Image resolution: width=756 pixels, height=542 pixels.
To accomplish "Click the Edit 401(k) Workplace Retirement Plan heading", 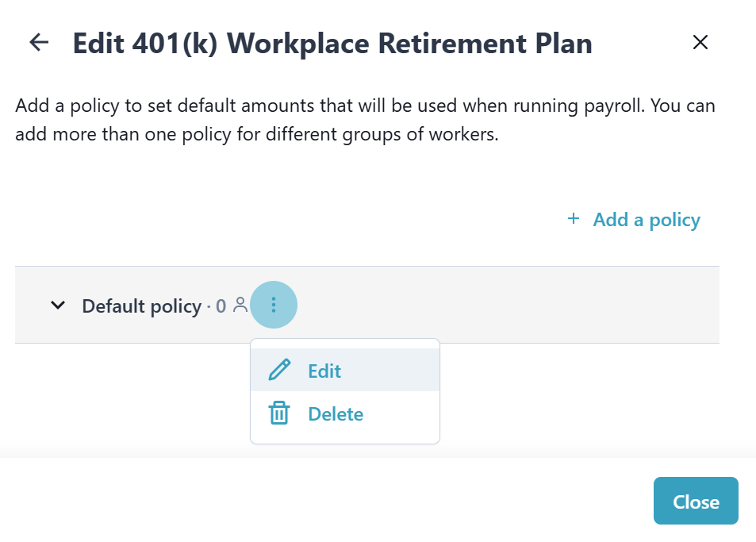I will pos(332,43).
